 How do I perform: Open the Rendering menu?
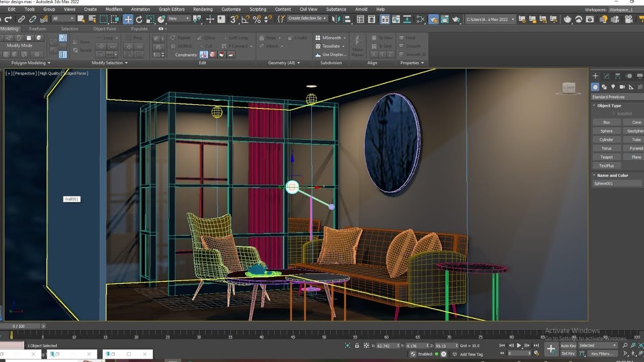coord(203,9)
